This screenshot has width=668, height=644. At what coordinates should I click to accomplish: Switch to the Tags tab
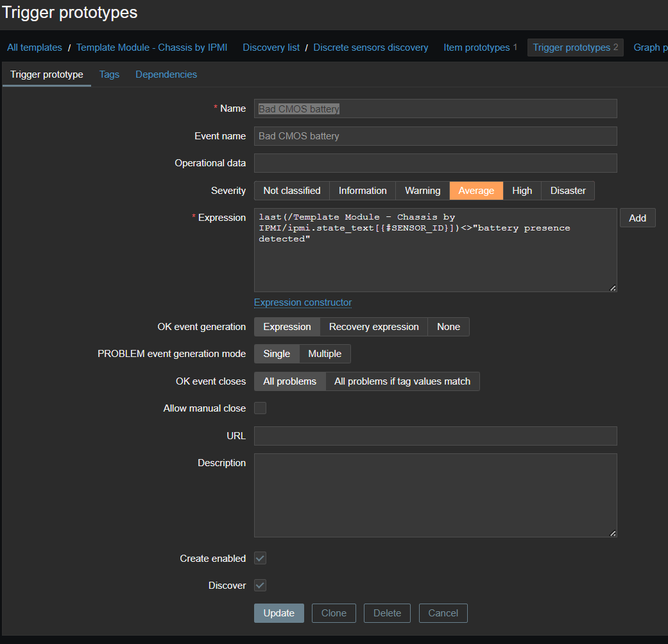109,74
